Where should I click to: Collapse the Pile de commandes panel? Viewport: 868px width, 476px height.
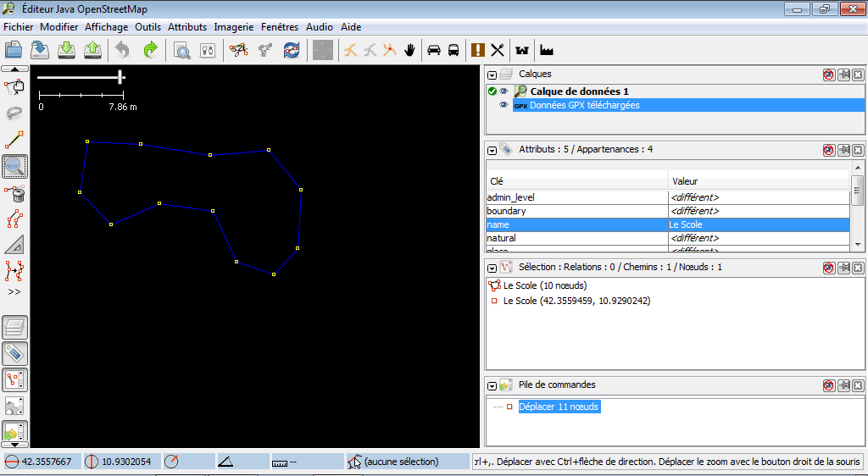point(492,385)
